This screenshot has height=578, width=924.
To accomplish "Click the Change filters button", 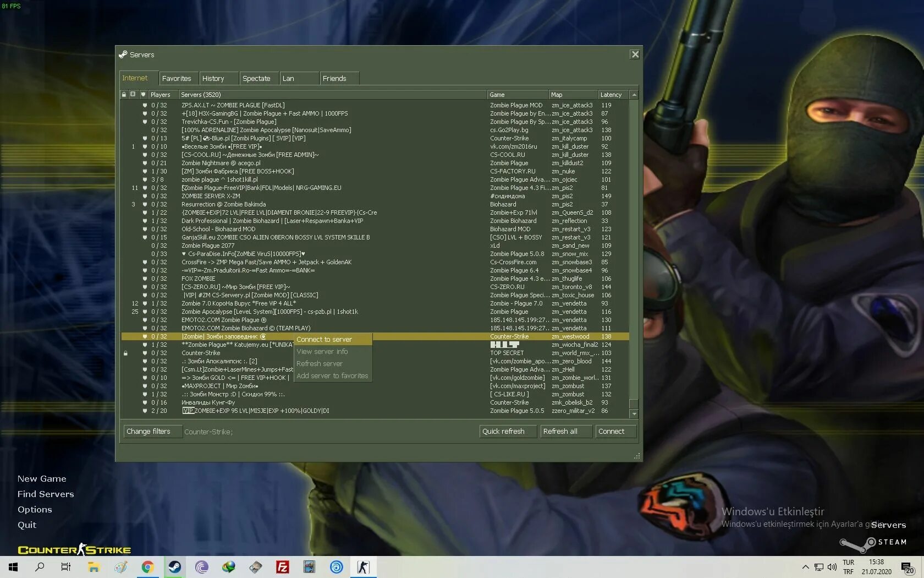I will click(152, 431).
